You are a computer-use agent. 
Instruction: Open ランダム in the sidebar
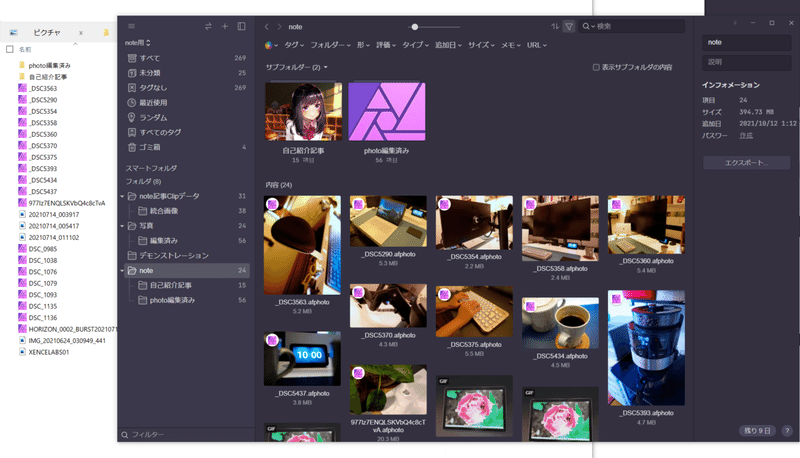tap(186, 117)
